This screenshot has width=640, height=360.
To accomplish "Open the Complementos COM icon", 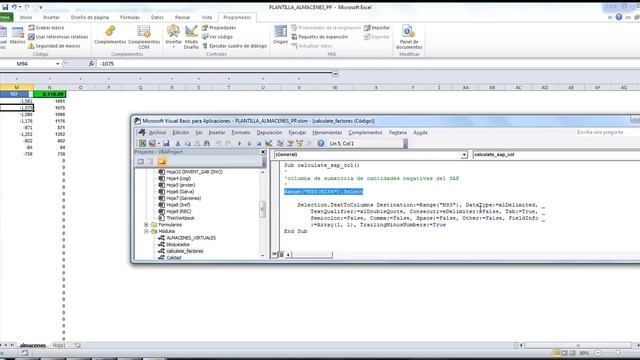I will pyautogui.click(x=144, y=37).
